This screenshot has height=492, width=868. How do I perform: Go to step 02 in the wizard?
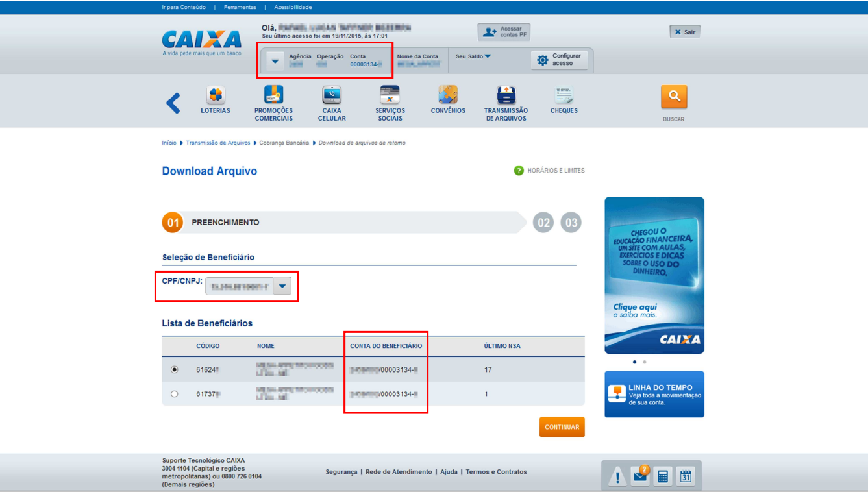543,223
